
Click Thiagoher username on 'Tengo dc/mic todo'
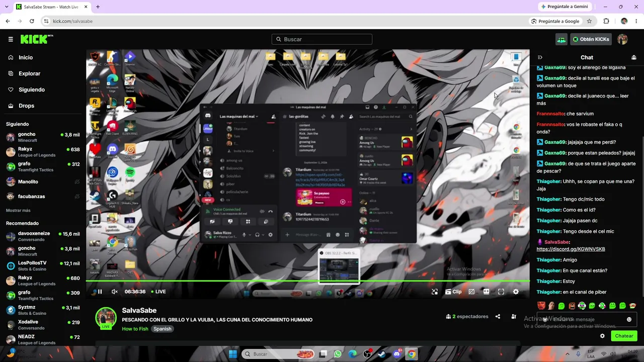pyautogui.click(x=548, y=199)
